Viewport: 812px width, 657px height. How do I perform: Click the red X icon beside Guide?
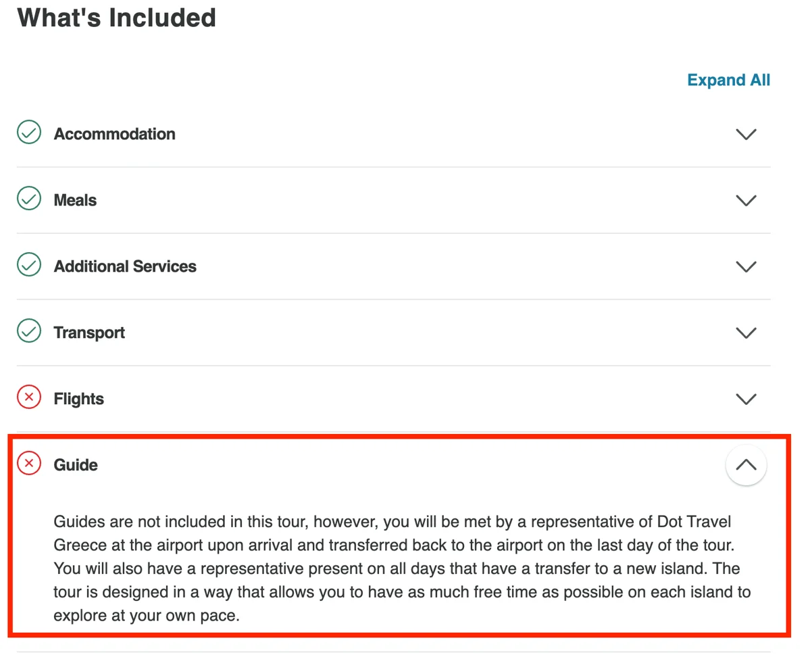[x=29, y=464]
